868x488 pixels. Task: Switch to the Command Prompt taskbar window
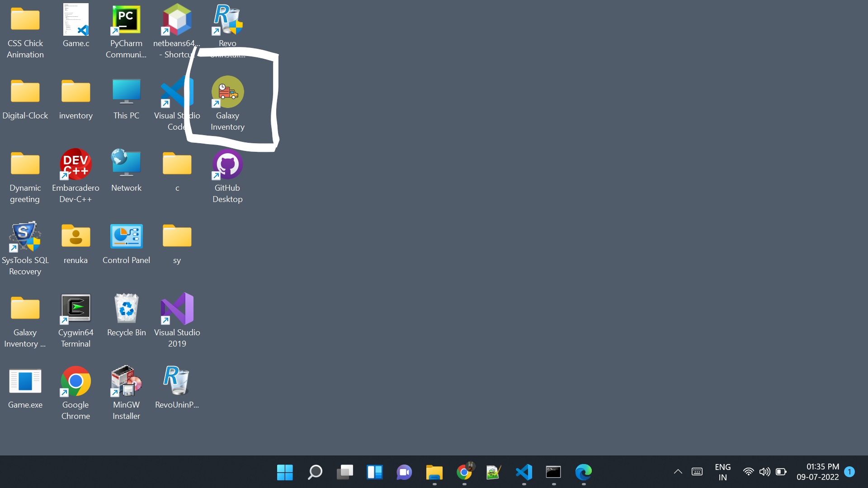pyautogui.click(x=553, y=472)
